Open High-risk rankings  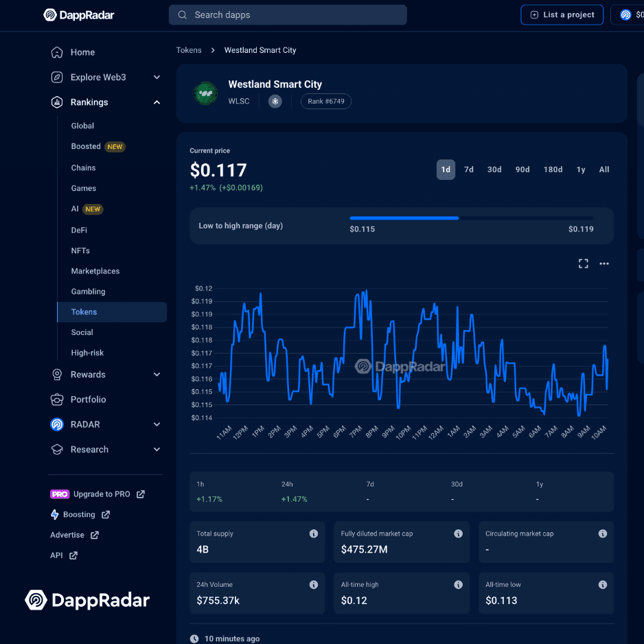(x=87, y=353)
